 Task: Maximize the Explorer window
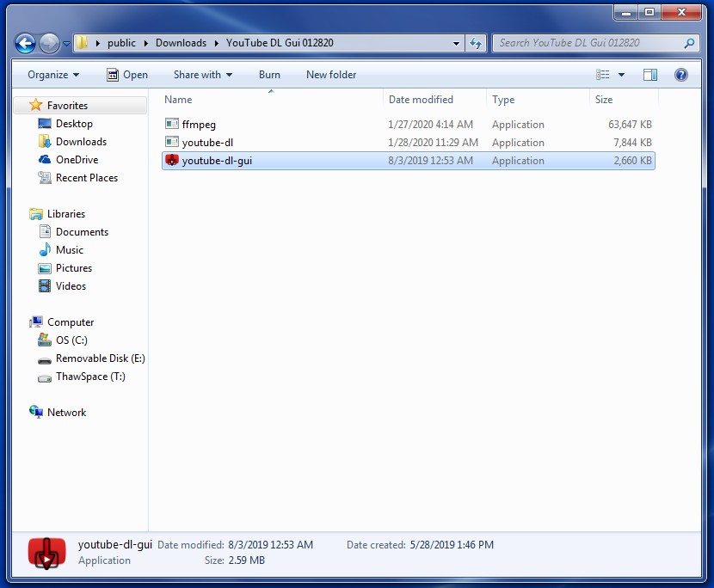tap(649, 12)
